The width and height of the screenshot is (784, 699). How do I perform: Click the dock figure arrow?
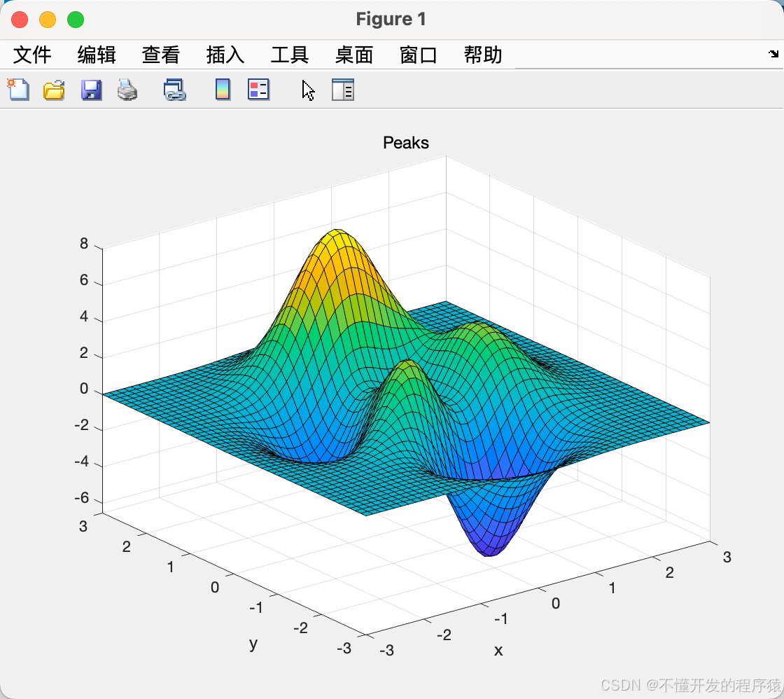coord(773,53)
